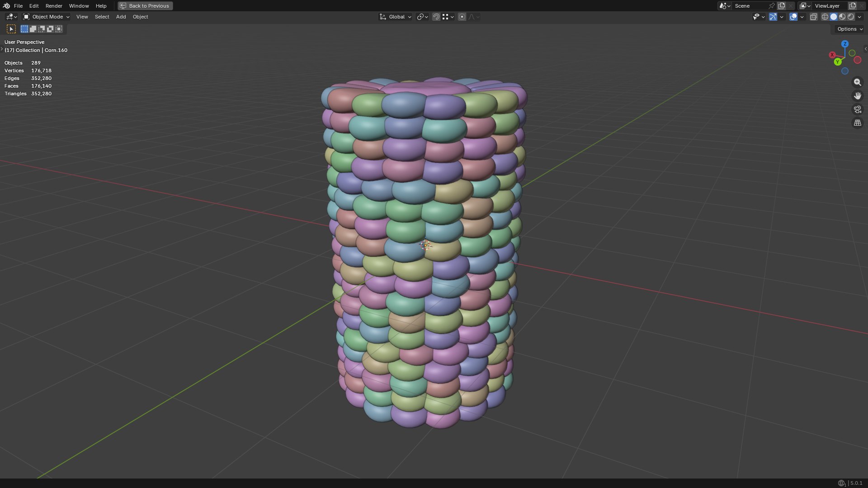
Task: Open the viewport View menu
Action: tap(82, 17)
